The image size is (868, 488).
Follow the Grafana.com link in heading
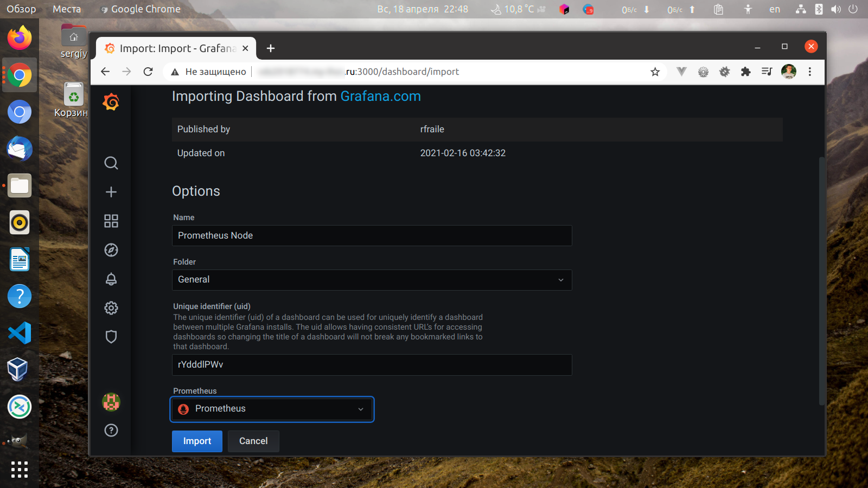(380, 97)
